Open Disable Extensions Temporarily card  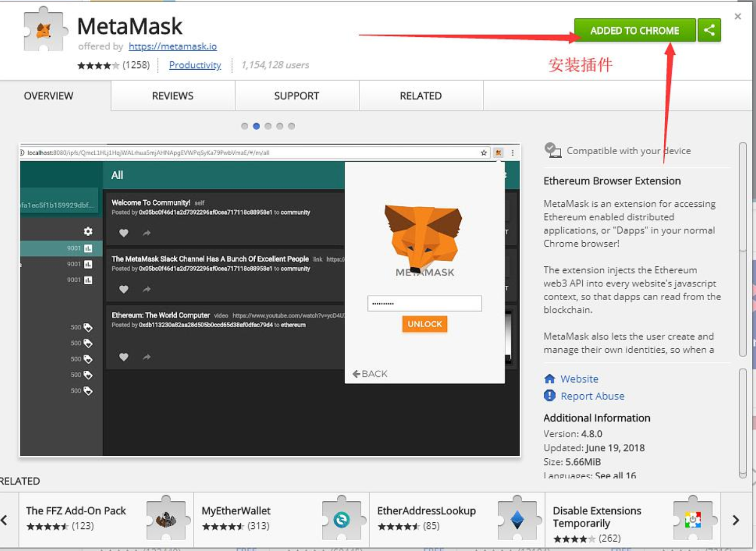[633, 520]
